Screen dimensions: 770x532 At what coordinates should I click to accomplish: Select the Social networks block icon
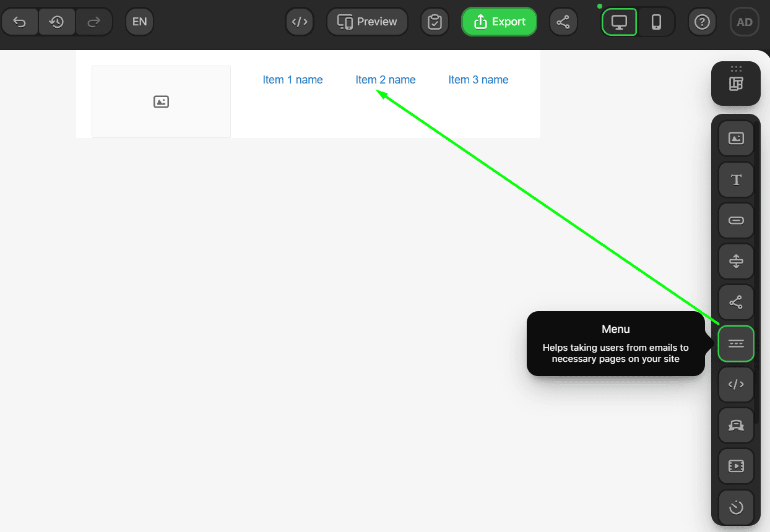point(736,302)
